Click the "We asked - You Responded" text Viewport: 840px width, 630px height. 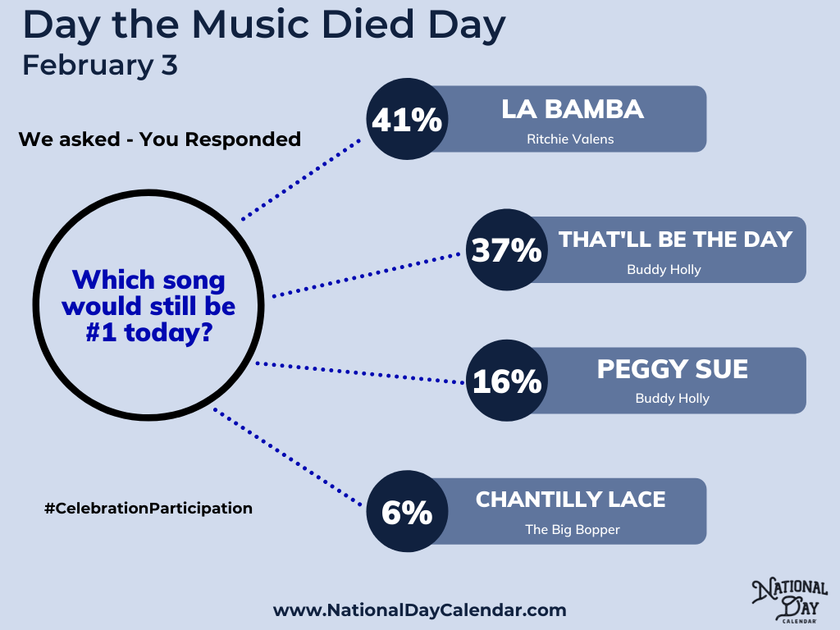160,139
